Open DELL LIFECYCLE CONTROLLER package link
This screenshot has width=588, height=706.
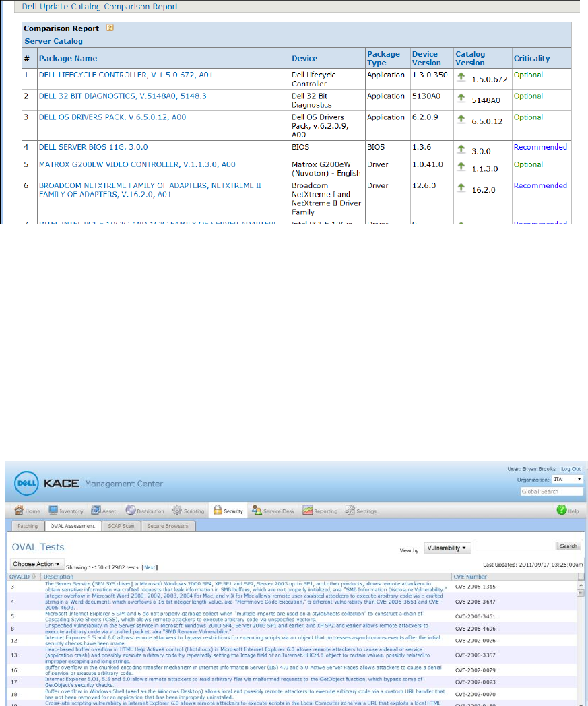pos(125,75)
